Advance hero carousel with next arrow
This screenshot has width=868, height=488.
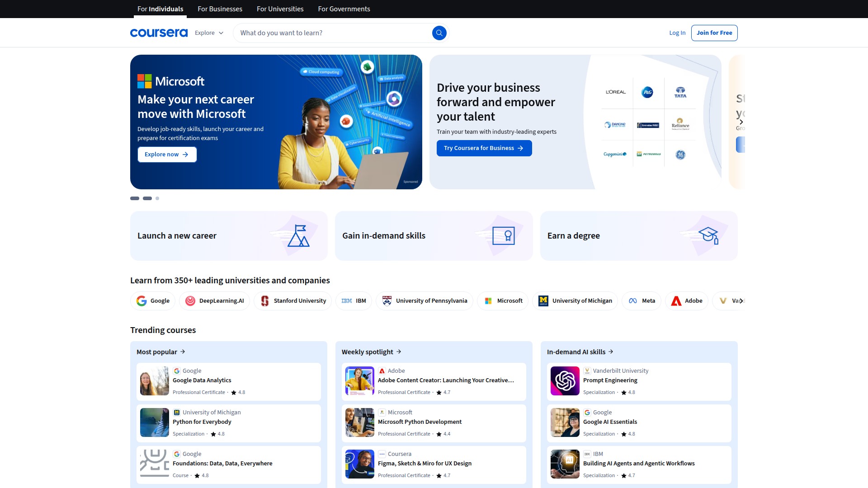741,122
